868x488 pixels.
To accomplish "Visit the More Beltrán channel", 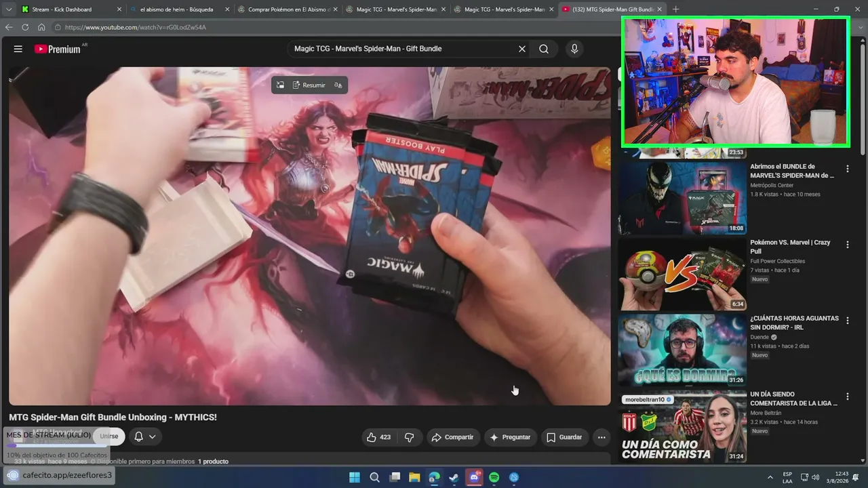I will 766,413.
